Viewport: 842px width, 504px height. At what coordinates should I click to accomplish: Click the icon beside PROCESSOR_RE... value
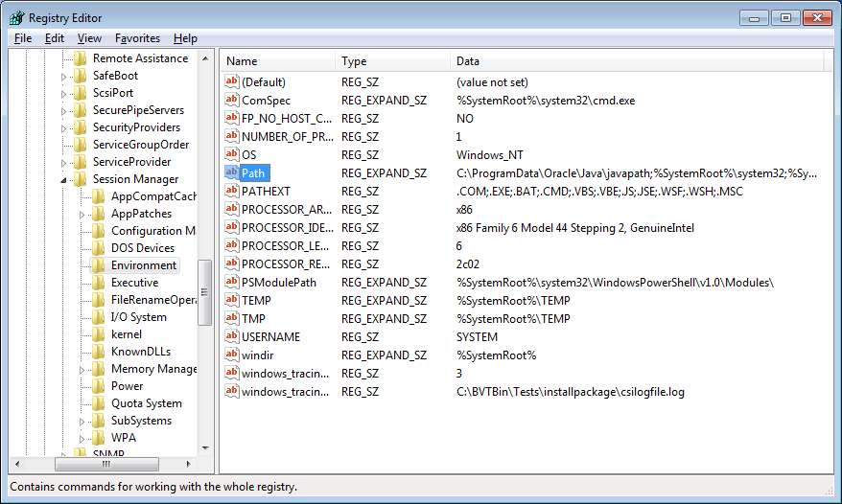click(x=231, y=264)
